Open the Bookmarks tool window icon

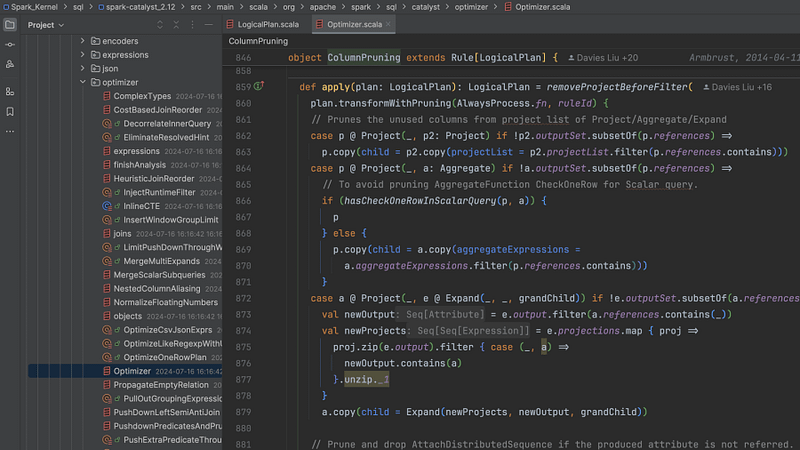(x=10, y=111)
